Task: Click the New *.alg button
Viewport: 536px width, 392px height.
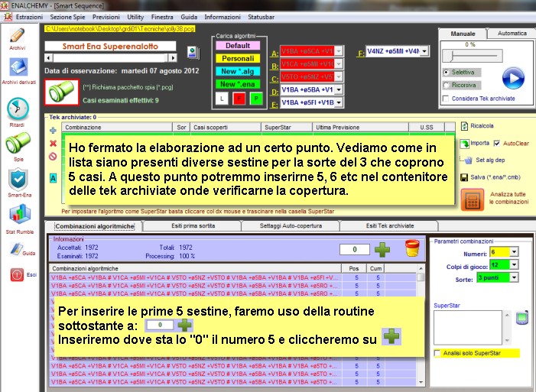Action: 238,71
